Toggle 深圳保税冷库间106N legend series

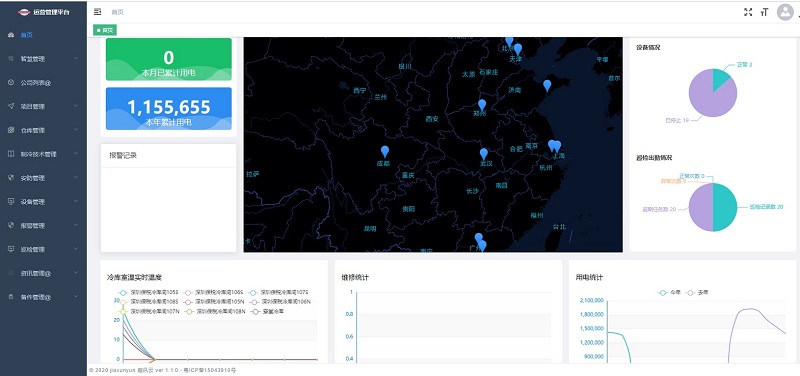point(280,302)
